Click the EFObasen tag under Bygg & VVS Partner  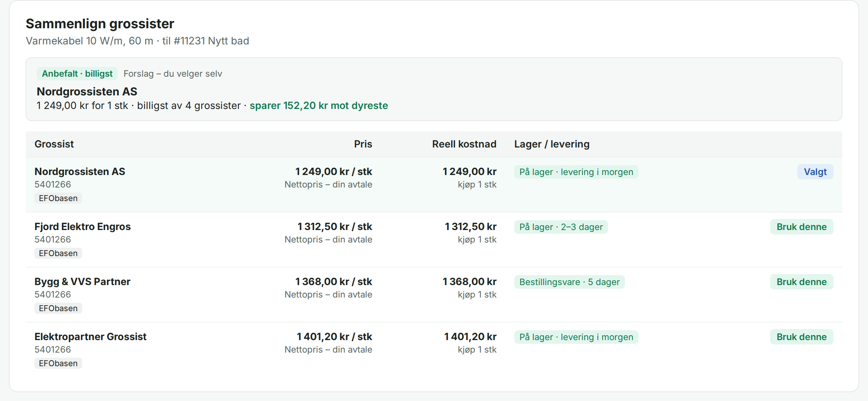pyautogui.click(x=58, y=308)
